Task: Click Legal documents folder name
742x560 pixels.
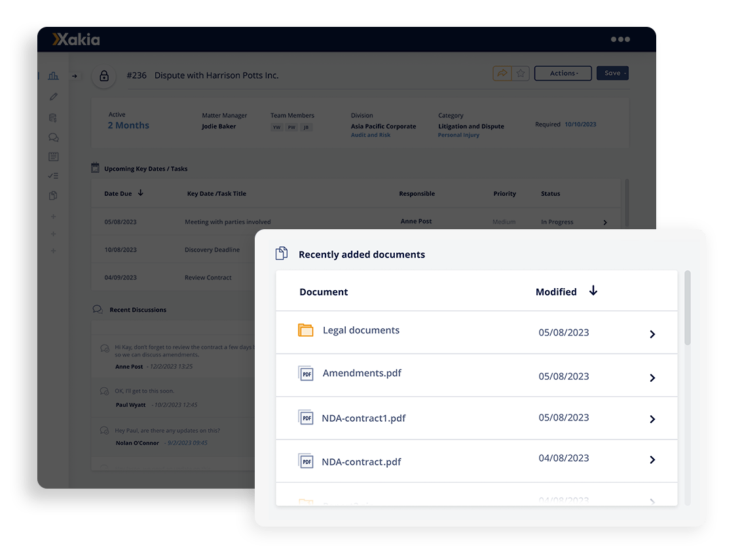Action: (361, 330)
